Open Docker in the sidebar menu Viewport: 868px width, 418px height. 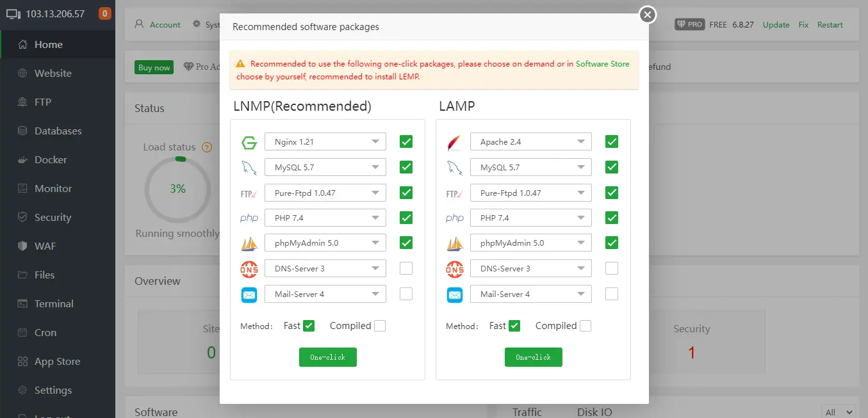58,159
